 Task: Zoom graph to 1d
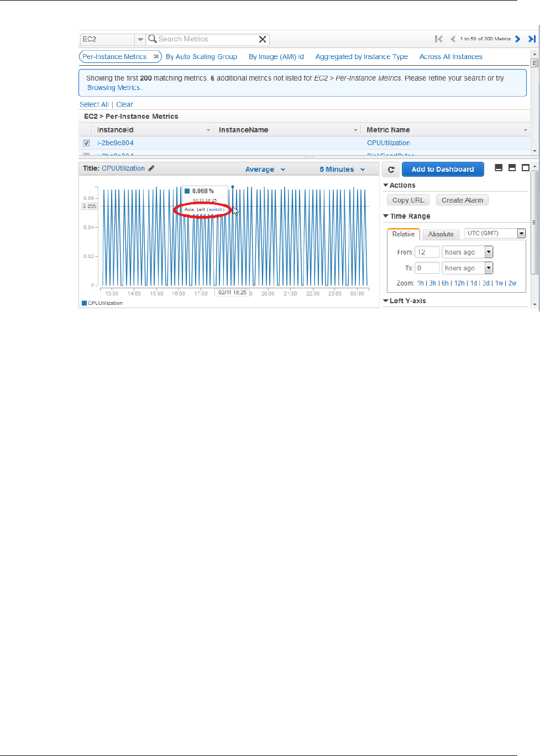[474, 283]
